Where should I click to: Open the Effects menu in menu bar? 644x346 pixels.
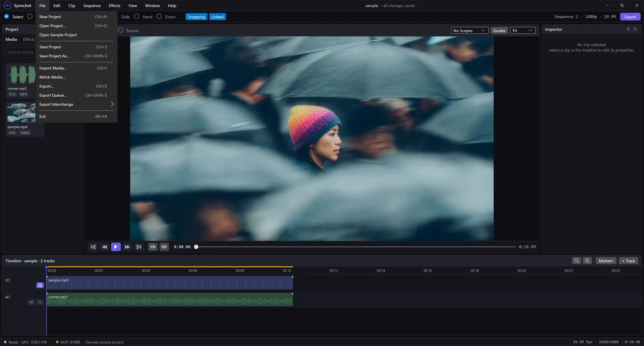114,6
